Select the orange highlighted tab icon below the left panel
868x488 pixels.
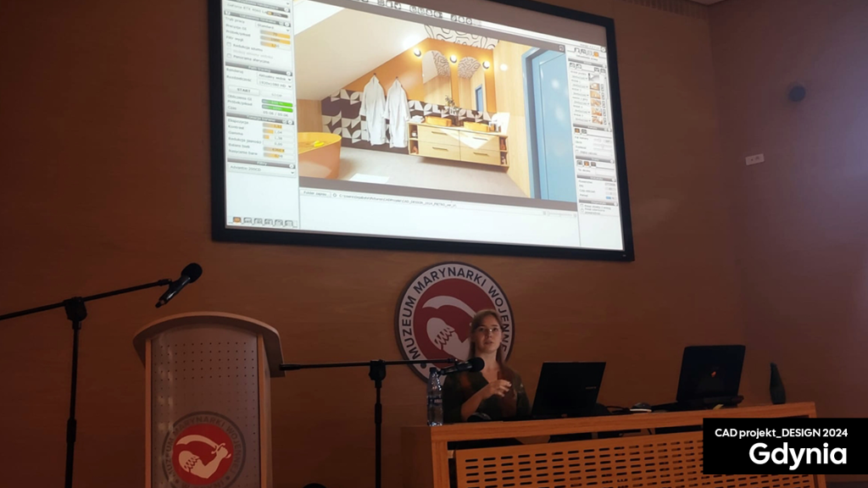236,220
